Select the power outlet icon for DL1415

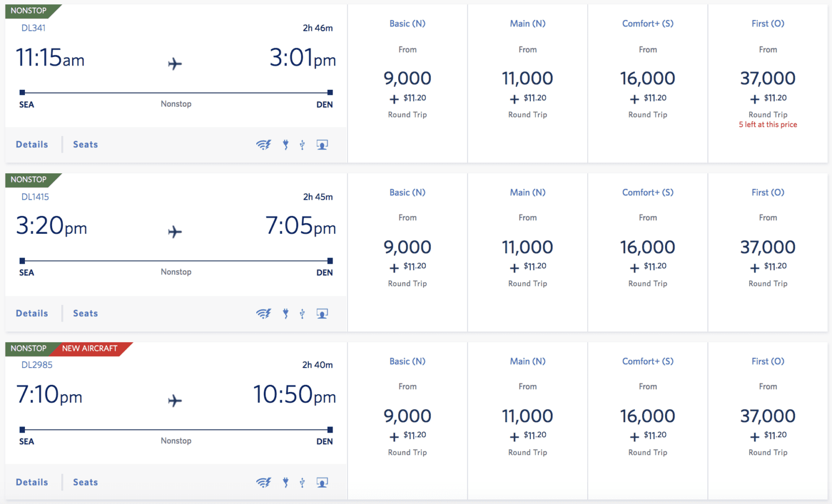click(x=285, y=313)
